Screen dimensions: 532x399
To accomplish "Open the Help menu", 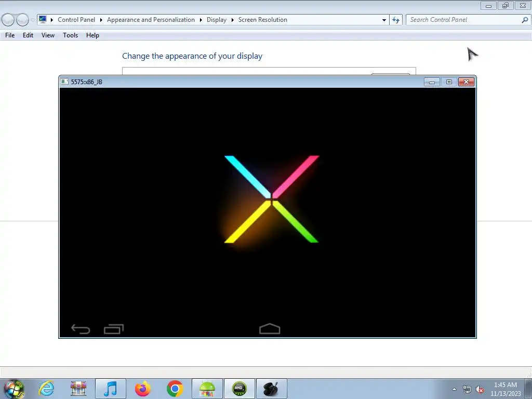I will coord(92,35).
